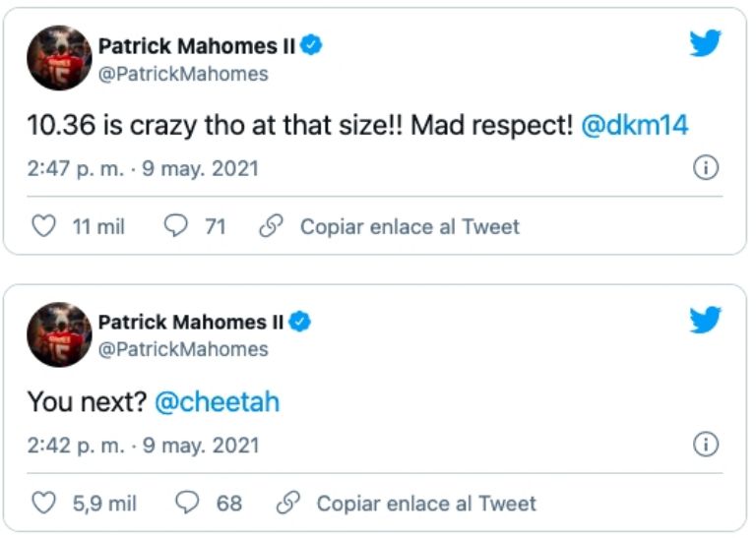Open info icon on the "You next?" tweet
The height and width of the screenshot is (538, 756).
[705, 446]
